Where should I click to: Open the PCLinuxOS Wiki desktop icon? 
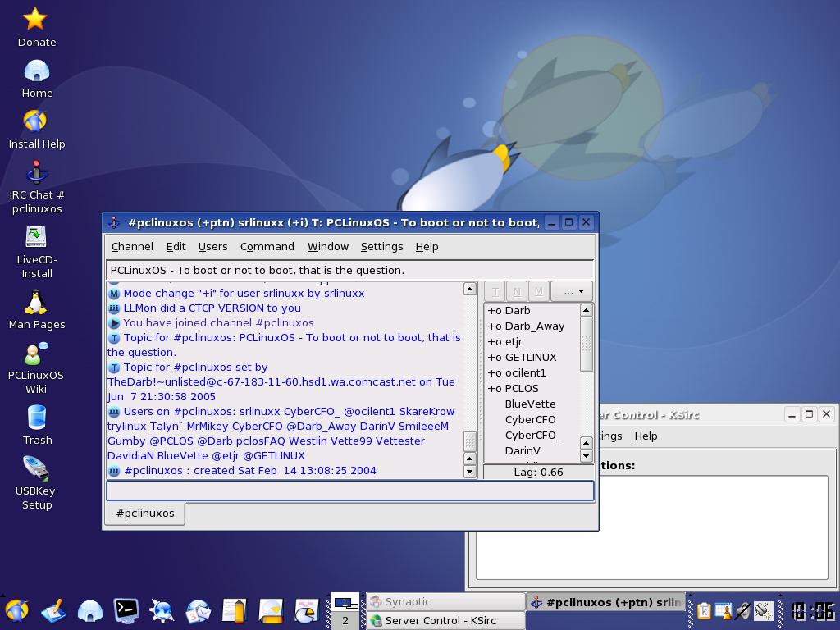coord(36,367)
